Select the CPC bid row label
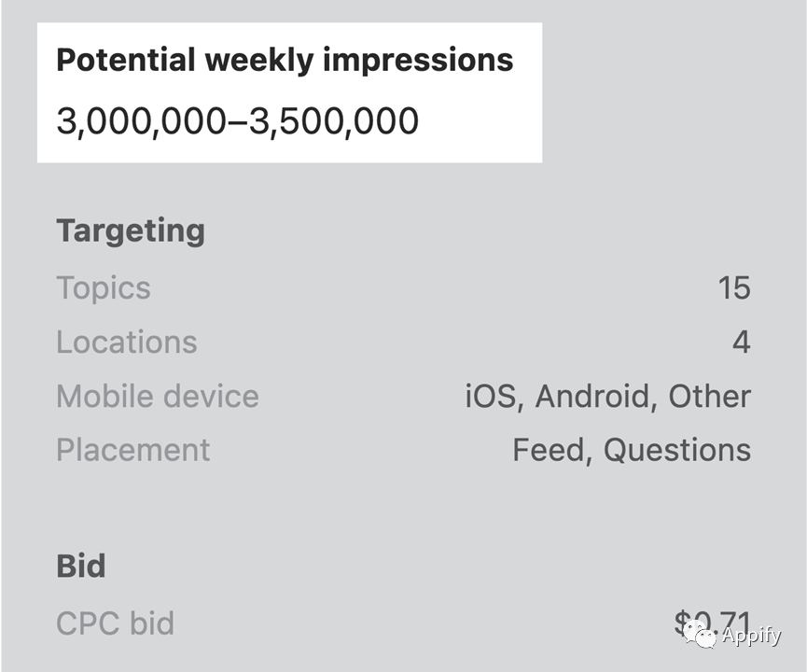 (116, 623)
